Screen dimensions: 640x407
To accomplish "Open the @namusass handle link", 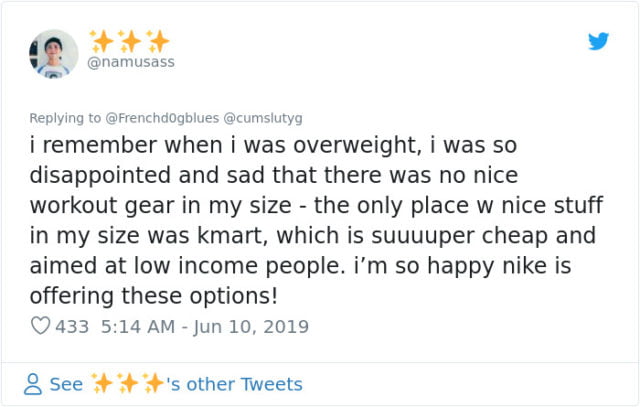I will click(x=131, y=62).
